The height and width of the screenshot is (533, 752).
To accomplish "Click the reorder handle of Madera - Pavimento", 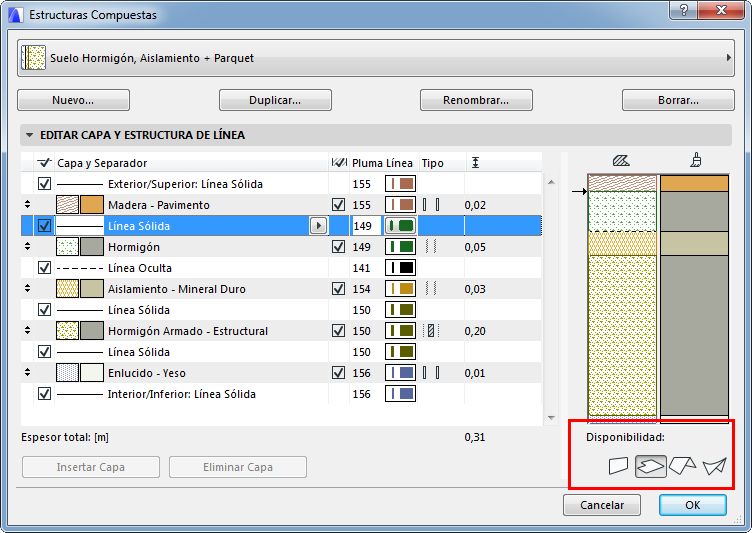I will tap(27, 204).
